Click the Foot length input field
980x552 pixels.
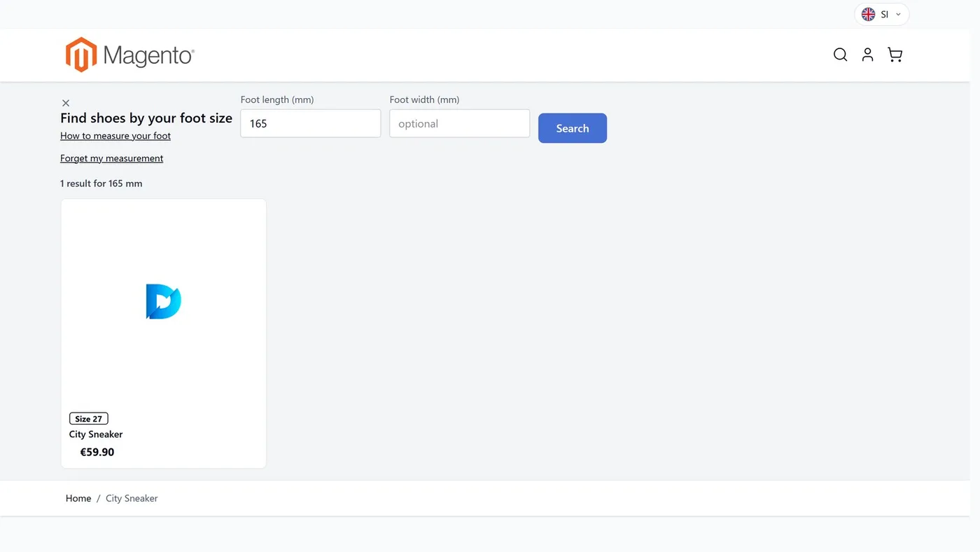[311, 123]
